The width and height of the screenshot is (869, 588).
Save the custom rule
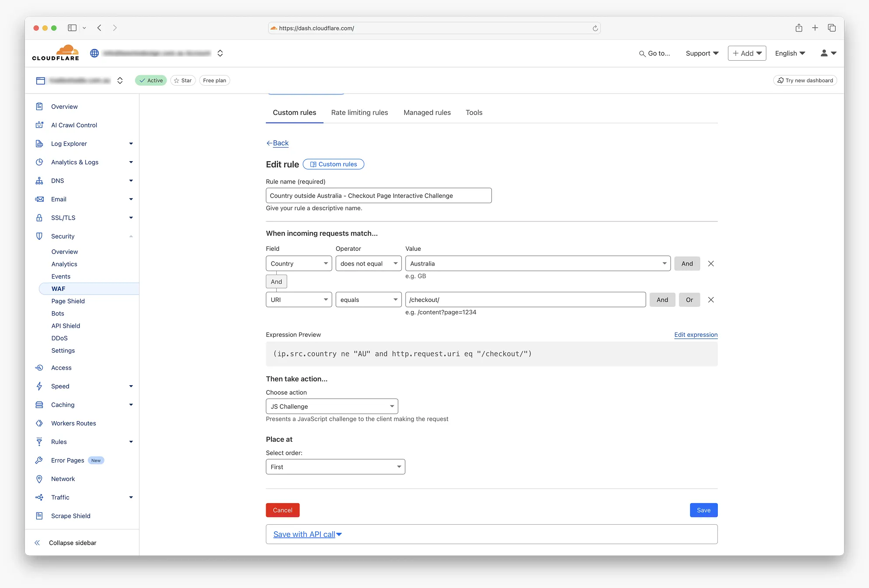coord(703,510)
